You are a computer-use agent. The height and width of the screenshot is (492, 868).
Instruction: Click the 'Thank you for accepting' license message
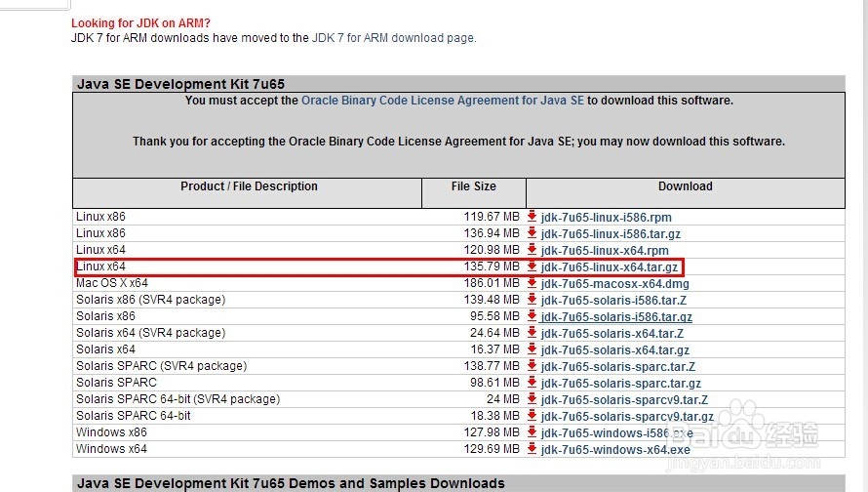[458, 142]
